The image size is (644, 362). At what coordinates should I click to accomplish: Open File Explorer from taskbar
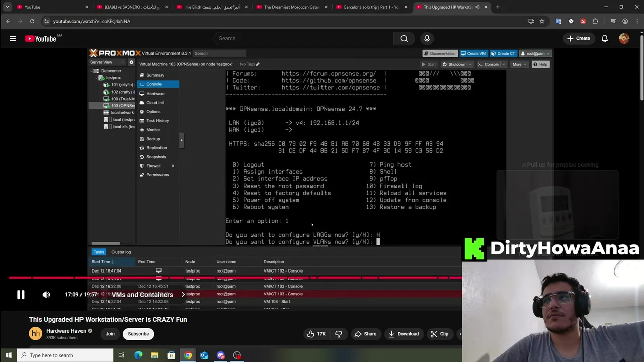(x=154, y=355)
